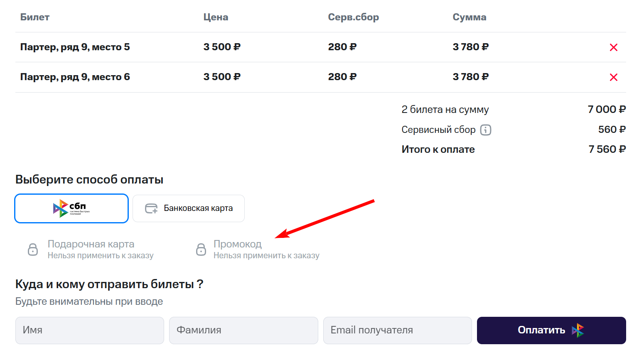Open the Промокод option

pyautogui.click(x=238, y=244)
